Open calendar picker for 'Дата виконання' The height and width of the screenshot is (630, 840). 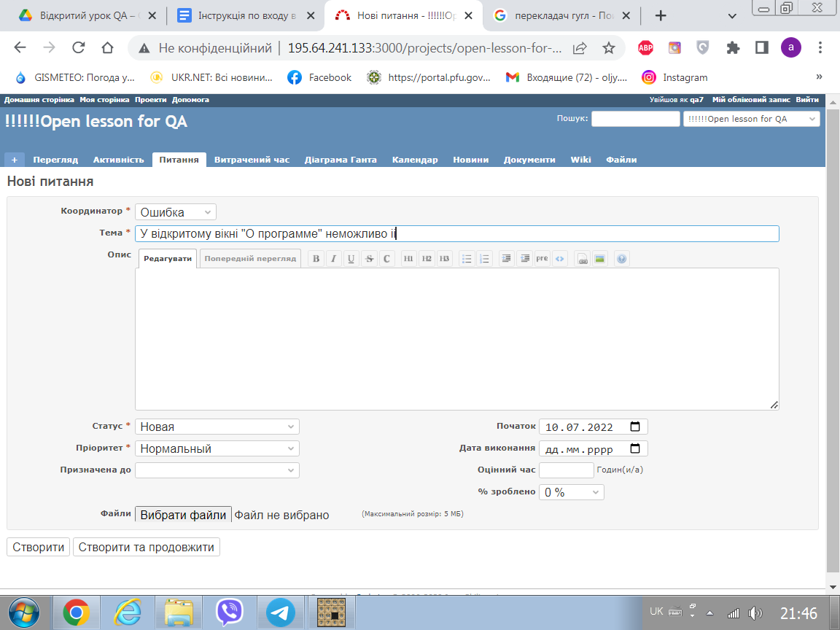635,448
